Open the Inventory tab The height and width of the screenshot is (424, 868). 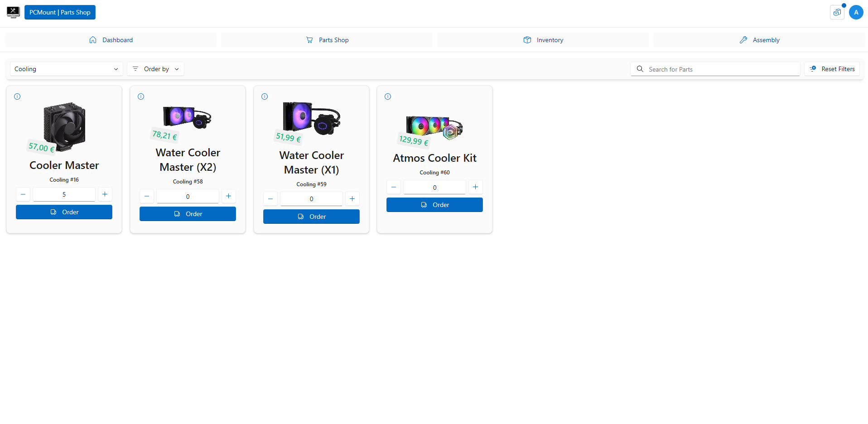click(x=543, y=40)
